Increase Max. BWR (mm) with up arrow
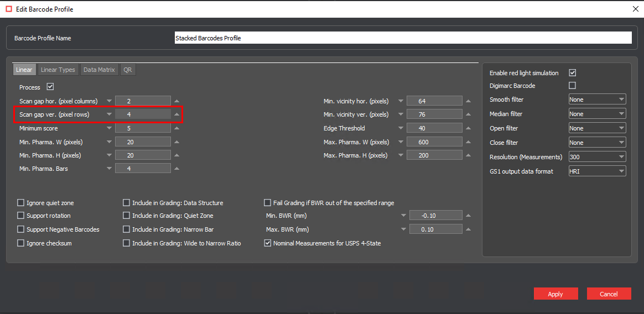Image resolution: width=644 pixels, height=314 pixels. tap(468, 229)
